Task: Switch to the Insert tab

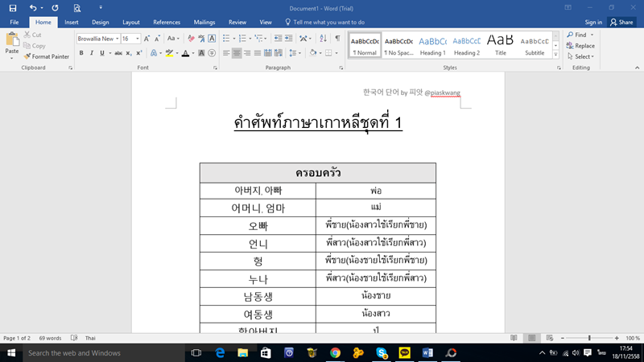Action: click(x=72, y=23)
